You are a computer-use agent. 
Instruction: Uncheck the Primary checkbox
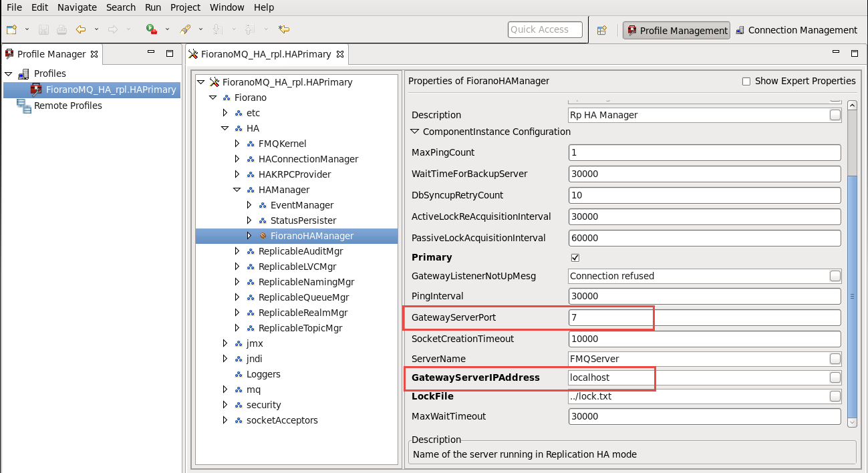[575, 257]
